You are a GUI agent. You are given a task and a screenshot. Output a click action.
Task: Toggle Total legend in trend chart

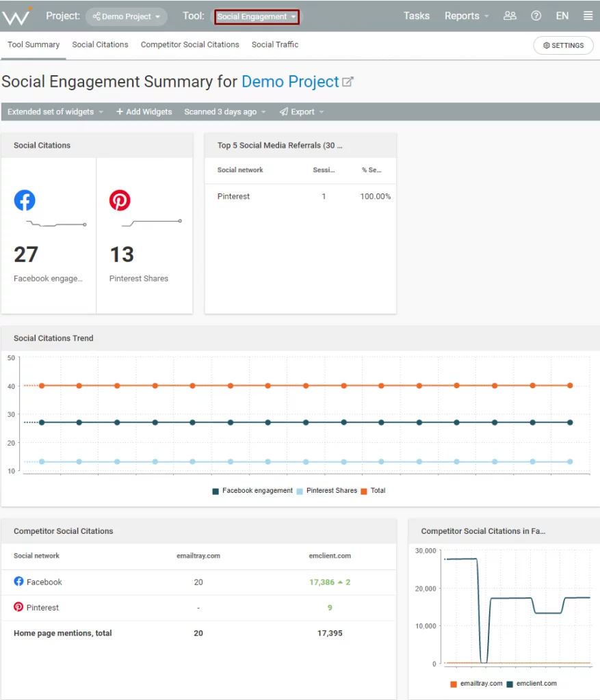[x=373, y=491]
